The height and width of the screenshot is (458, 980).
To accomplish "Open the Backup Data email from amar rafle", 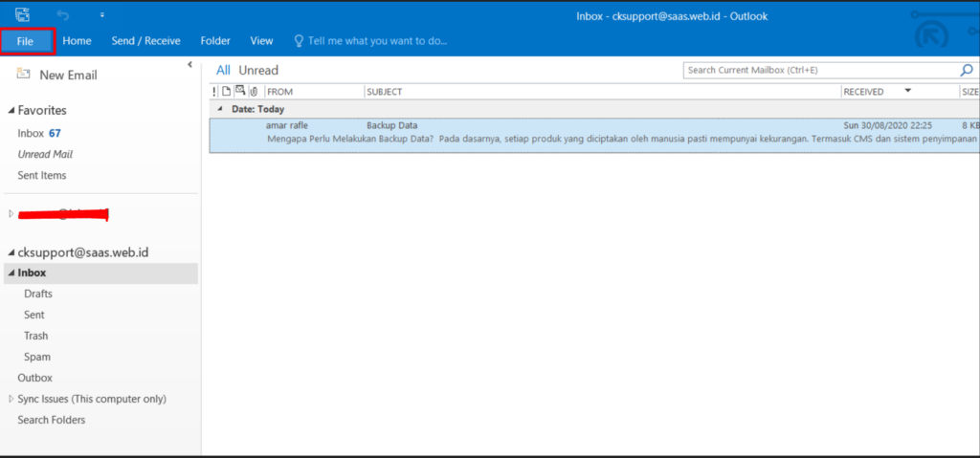I will 593,135.
